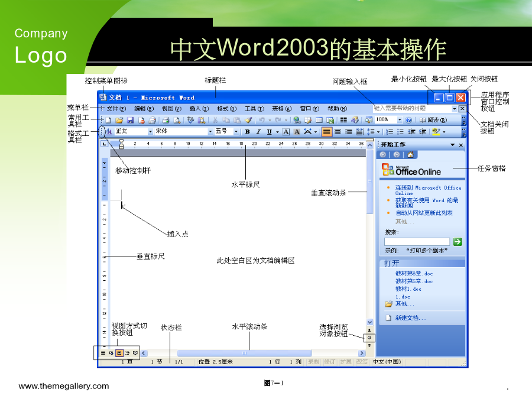Toggle Center paragraph alignment

click(x=338, y=132)
